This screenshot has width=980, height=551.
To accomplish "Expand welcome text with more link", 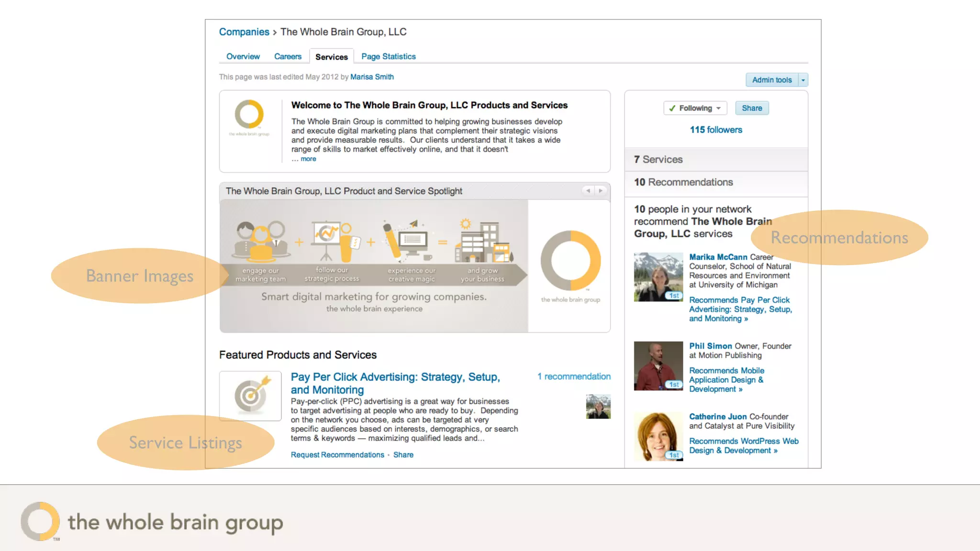I will 308,159.
